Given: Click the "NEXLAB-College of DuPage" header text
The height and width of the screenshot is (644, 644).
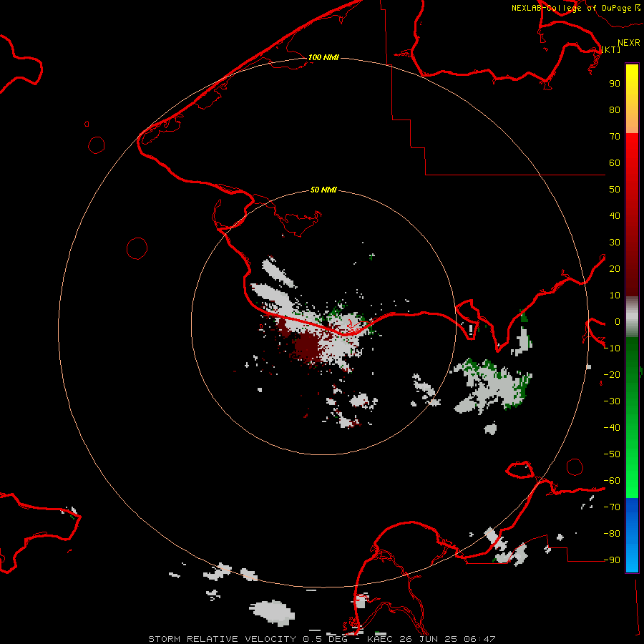Looking at the screenshot, I should 571,8.
